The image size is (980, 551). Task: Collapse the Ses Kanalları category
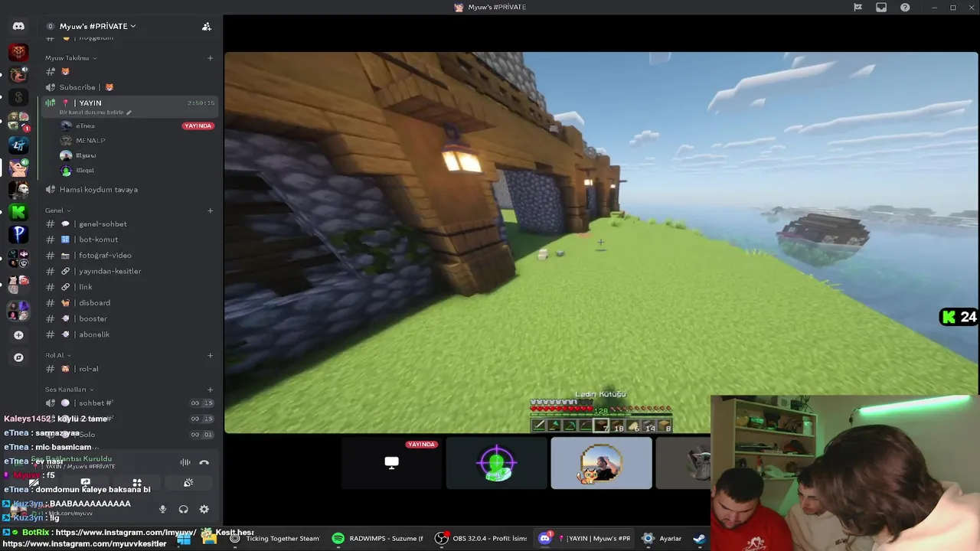click(x=69, y=390)
